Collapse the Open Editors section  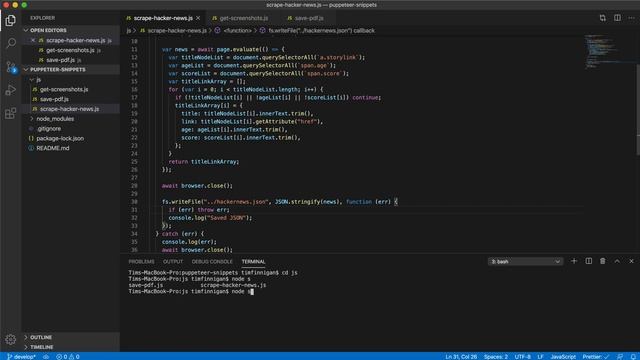71,30
